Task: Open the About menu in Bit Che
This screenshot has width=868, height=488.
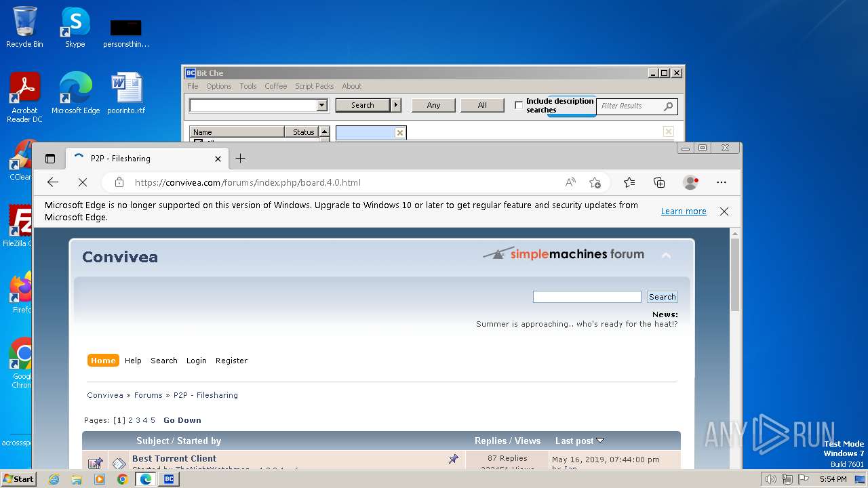Action: pyautogui.click(x=352, y=86)
